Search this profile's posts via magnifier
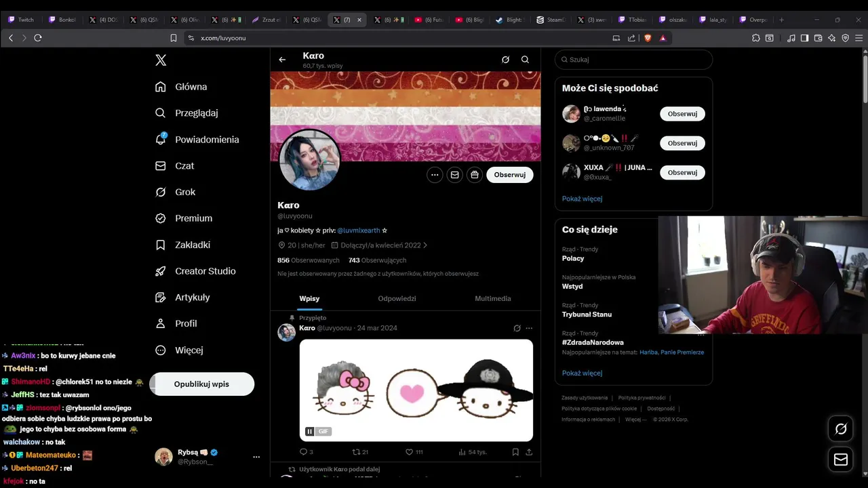Screen dimensions: 868x488 point(525,60)
